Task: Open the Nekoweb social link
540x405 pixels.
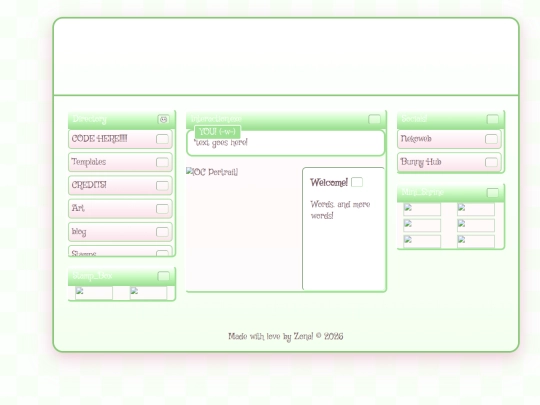Action: pos(449,139)
